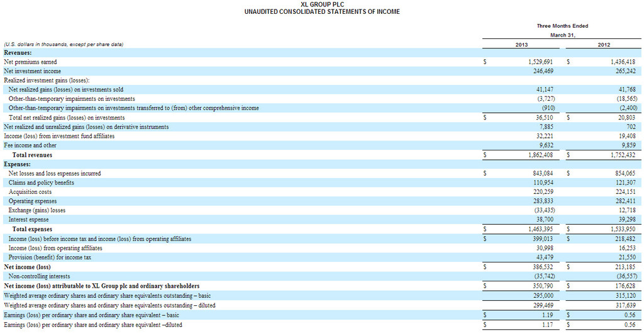This screenshot has height=333, width=644.
Task: Select the (910) value
Action: [x=548, y=108]
